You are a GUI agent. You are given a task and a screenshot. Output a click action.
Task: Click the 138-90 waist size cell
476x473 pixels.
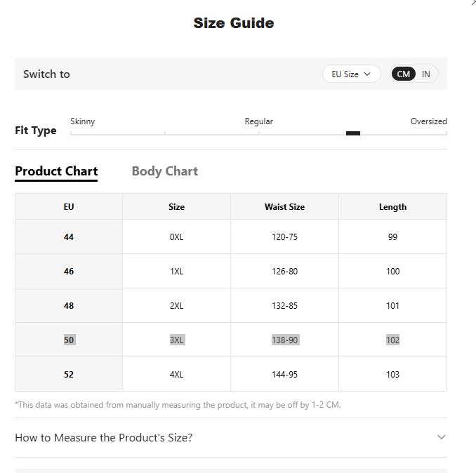point(284,340)
